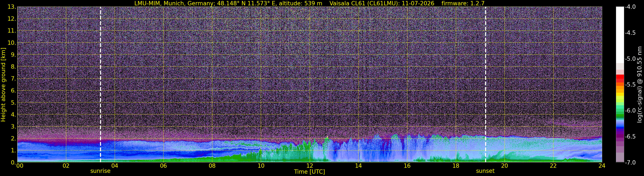
Task: Click the "20" time axis tick label
Action: click(x=505, y=166)
